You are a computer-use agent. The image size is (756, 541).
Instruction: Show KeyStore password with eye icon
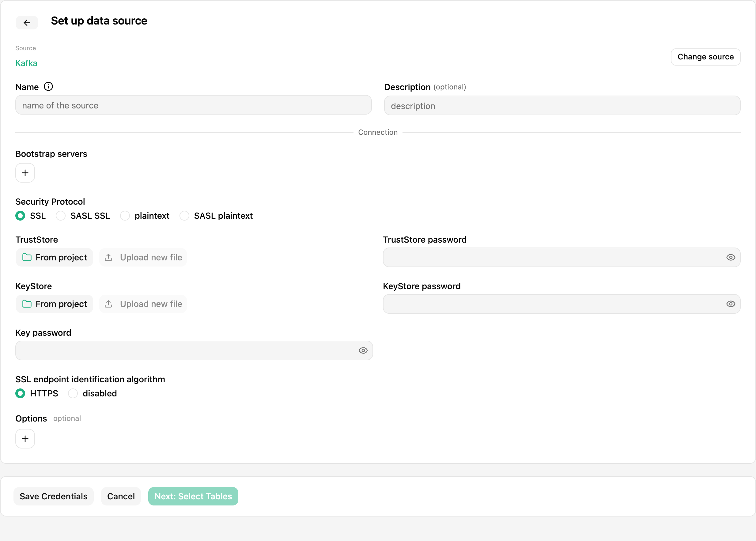coord(730,304)
